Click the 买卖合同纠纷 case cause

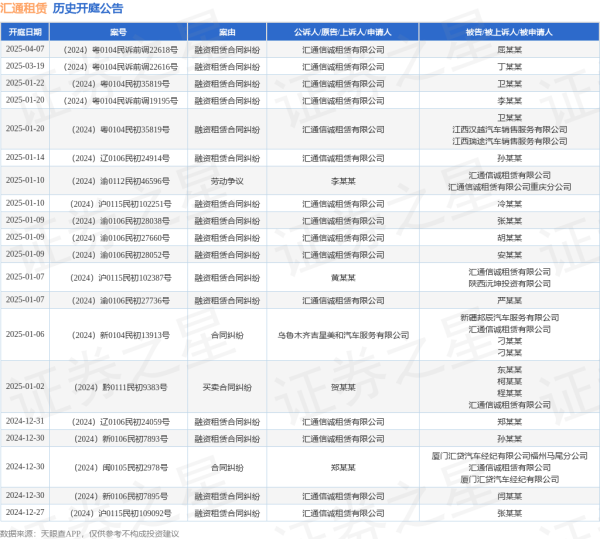(227, 386)
